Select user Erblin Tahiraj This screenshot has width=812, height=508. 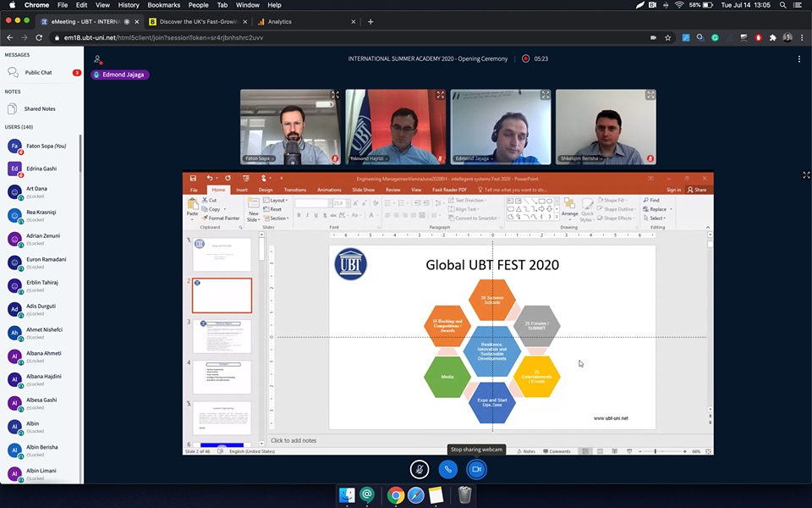[x=41, y=286]
